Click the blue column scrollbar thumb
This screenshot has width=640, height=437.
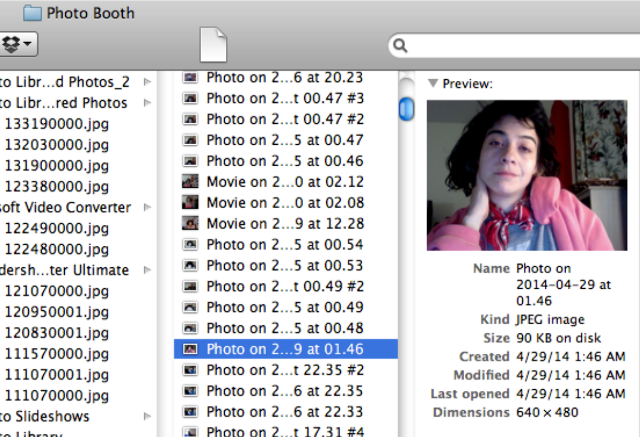(x=406, y=109)
